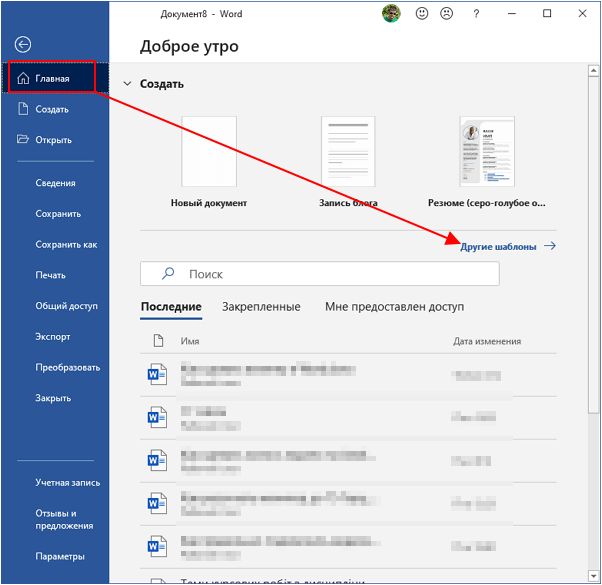Pick the Резюме серо-голубое template
Image resolution: width=602 pixels, height=585 pixels.
click(487, 151)
